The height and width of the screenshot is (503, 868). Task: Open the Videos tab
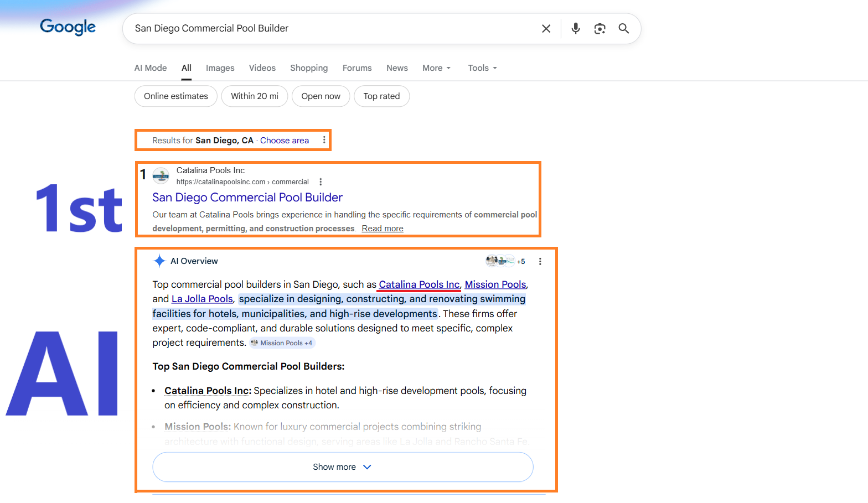[x=262, y=68]
